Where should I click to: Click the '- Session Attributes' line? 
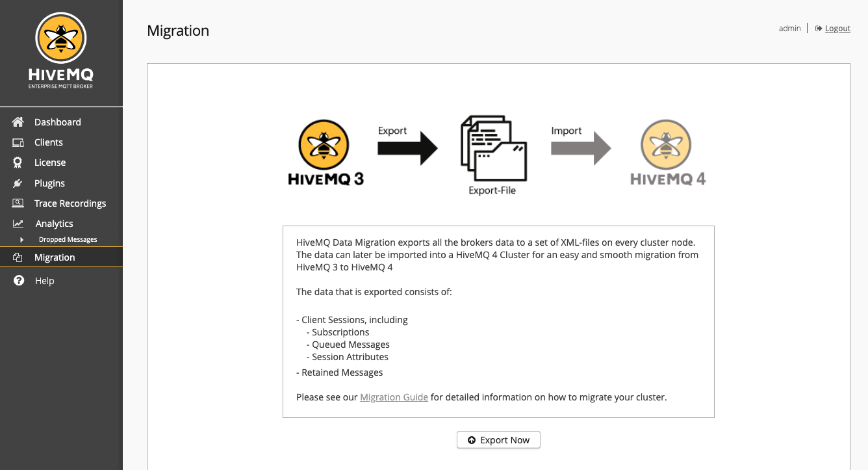(348, 357)
